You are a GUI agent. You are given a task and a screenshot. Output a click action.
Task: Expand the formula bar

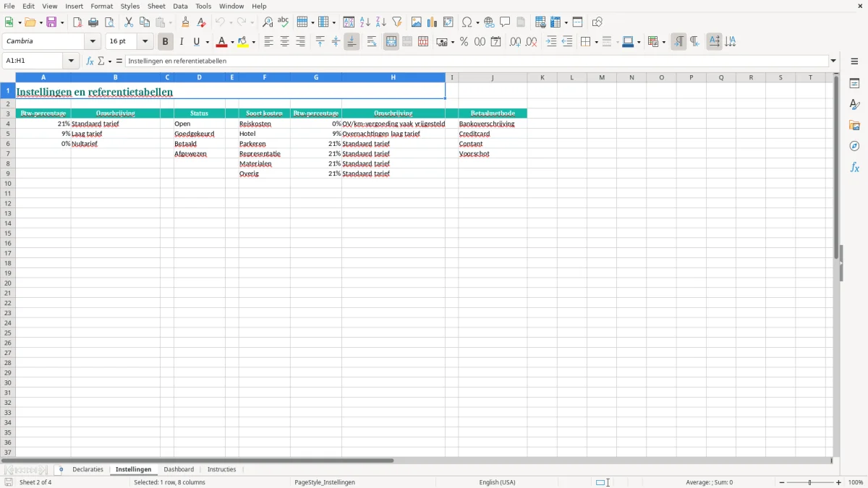pyautogui.click(x=833, y=61)
